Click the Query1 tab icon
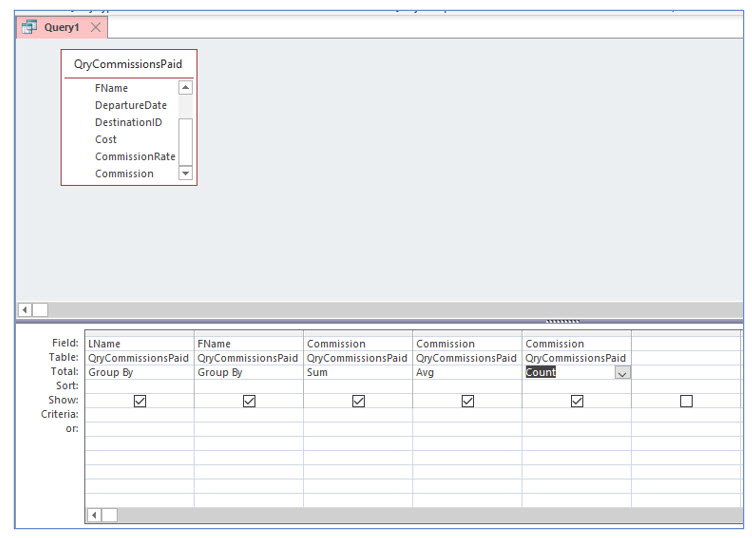752x538 pixels. tap(29, 27)
